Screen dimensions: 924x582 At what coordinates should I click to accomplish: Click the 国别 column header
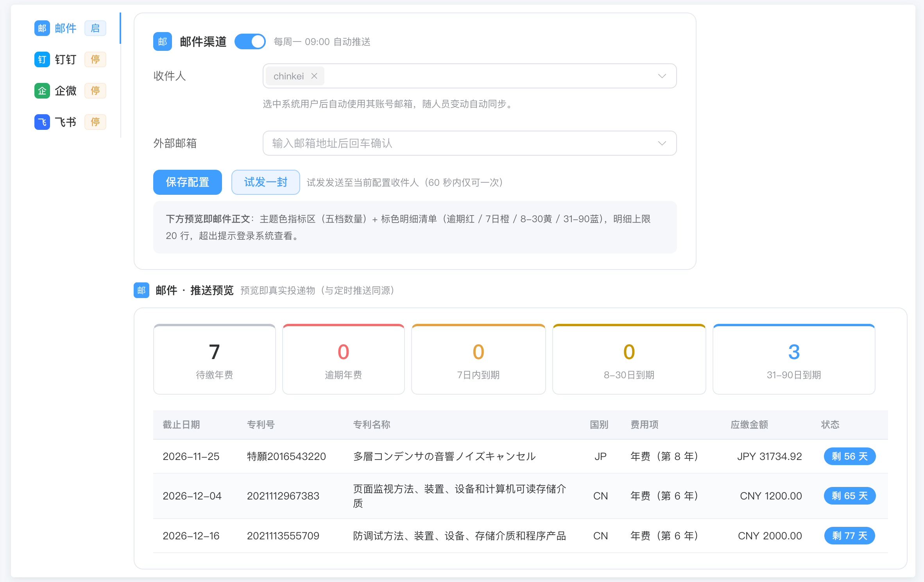tap(599, 425)
